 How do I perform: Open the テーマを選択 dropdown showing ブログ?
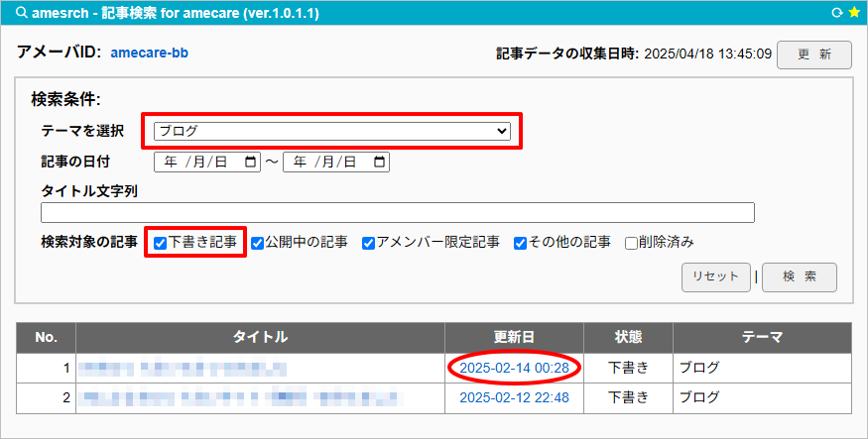332,131
